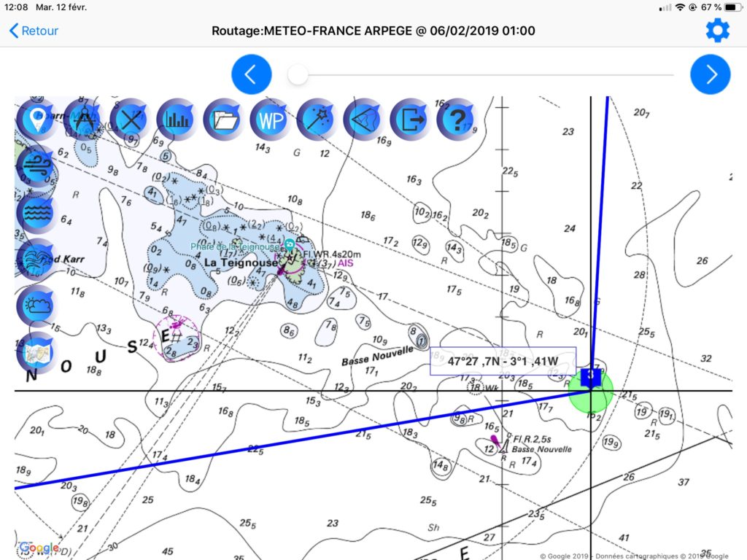747x560 pixels.
Task: Tap the Fl.R.2,5s light description
Action: pos(532,439)
